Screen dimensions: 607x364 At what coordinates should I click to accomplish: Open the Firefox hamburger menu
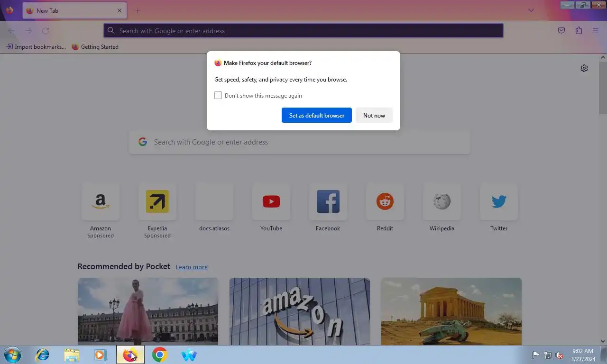click(596, 30)
